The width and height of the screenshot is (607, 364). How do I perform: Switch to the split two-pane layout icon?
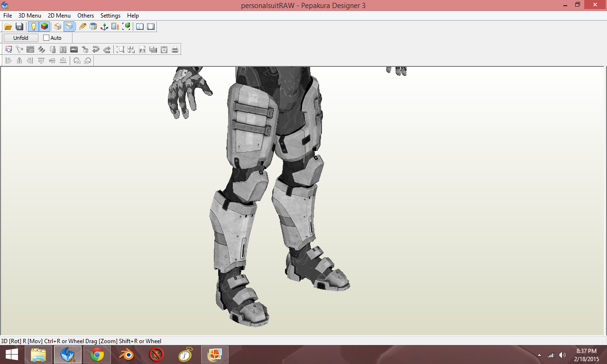(140, 27)
